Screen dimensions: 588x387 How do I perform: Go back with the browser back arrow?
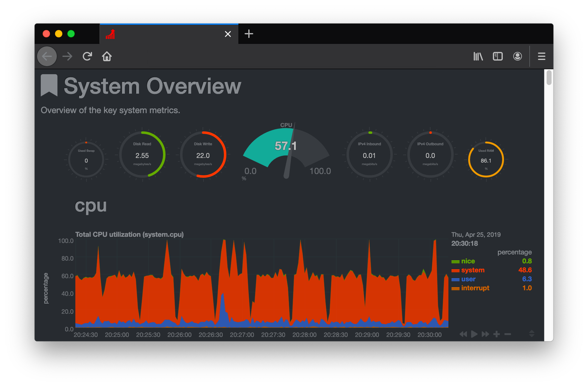click(47, 56)
